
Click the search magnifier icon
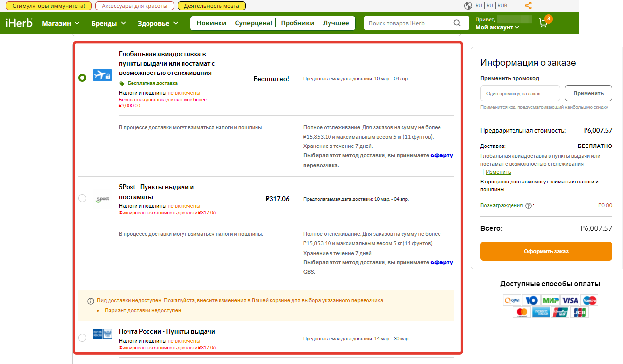click(x=457, y=23)
